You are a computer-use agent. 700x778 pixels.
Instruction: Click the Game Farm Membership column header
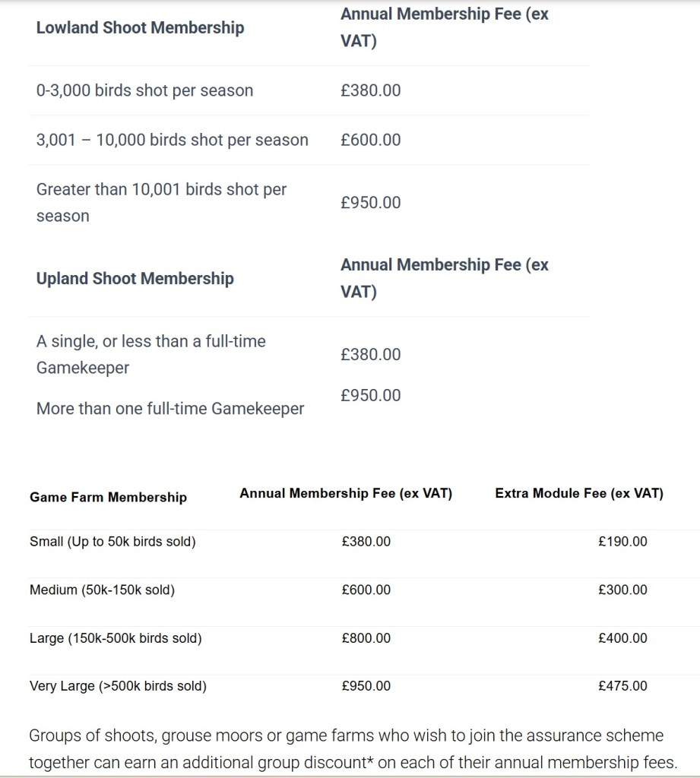[108, 498]
